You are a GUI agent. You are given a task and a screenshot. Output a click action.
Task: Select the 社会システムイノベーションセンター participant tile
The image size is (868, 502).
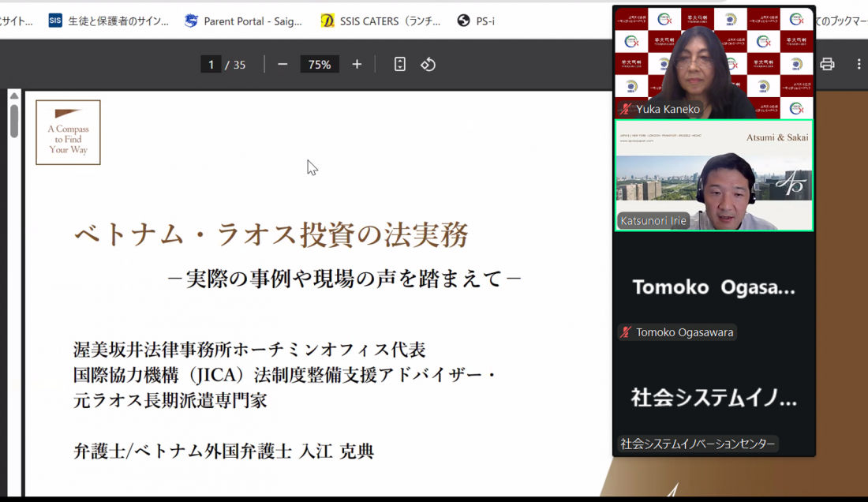coord(713,399)
